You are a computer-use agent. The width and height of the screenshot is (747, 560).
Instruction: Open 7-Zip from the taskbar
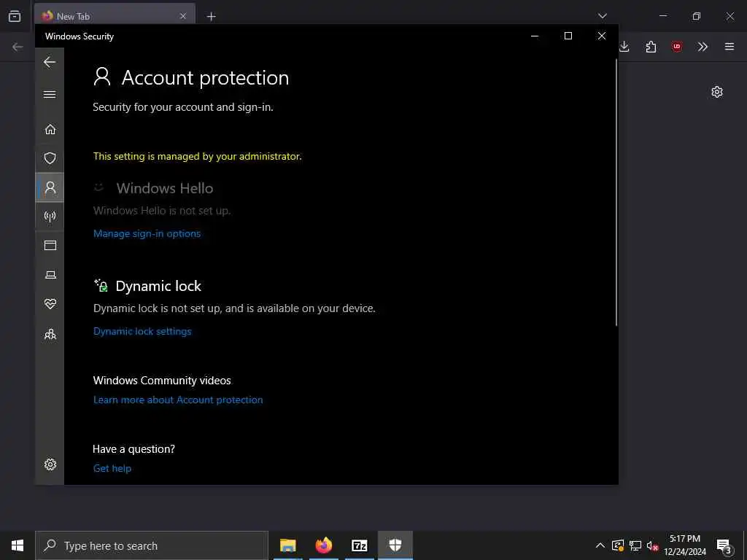click(359, 545)
